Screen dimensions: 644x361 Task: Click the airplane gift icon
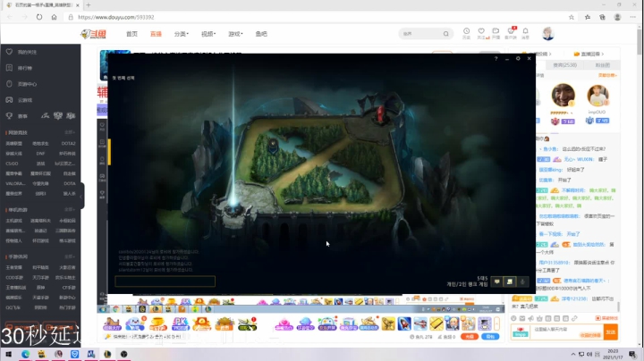click(420, 323)
